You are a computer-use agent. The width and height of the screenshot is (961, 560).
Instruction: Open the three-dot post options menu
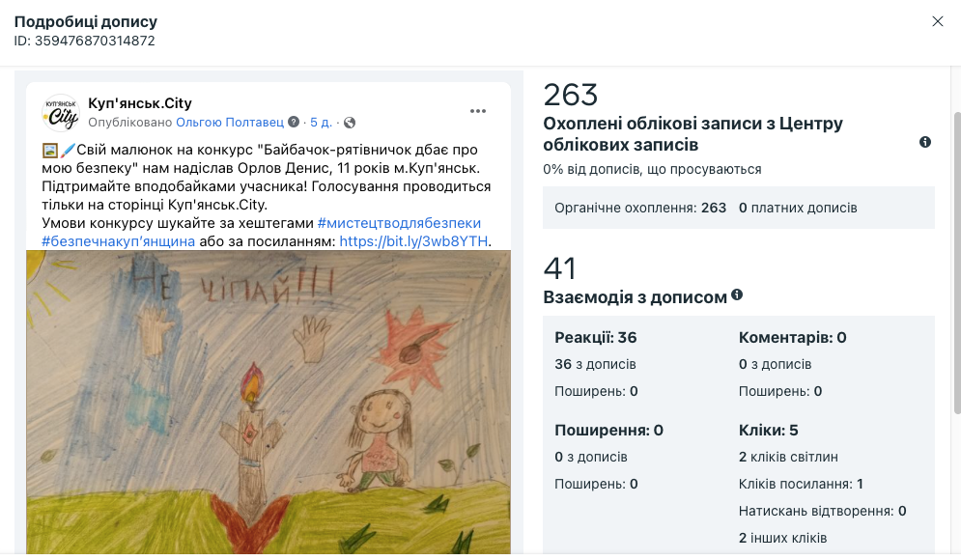pyautogui.click(x=478, y=111)
